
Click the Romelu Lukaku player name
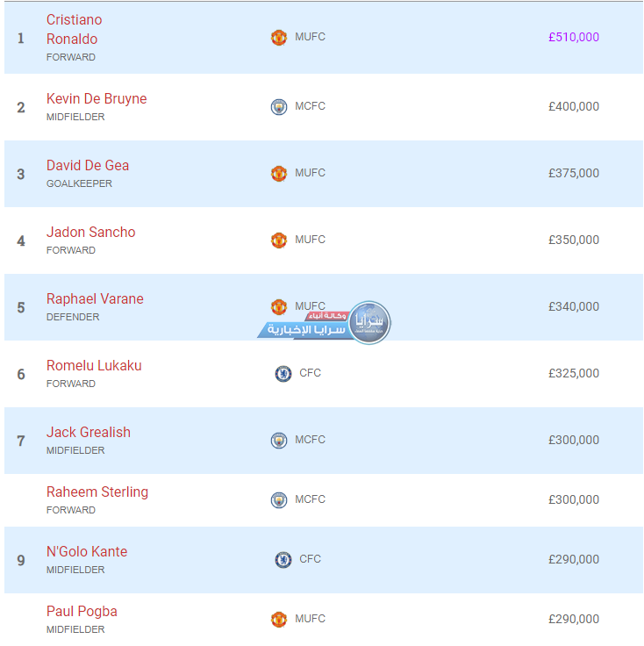point(94,366)
